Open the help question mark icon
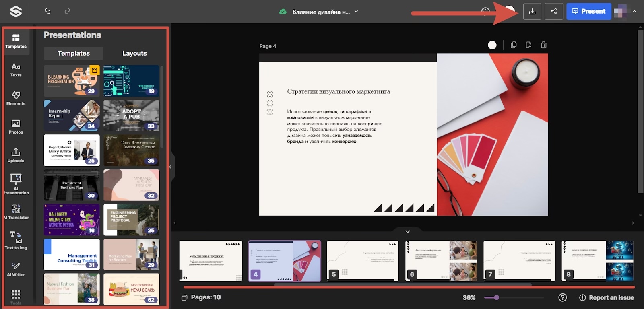 click(563, 297)
